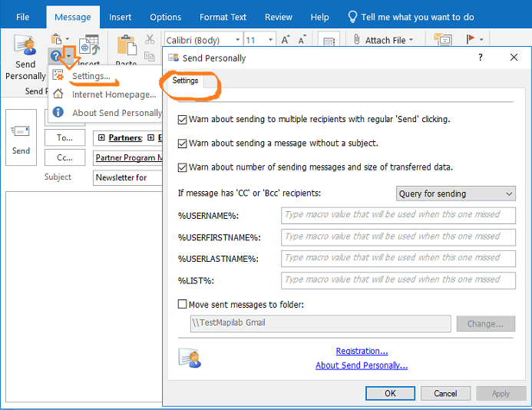Viewport: 532px width, 410px height.
Task: Switch to the Insert tab
Action: (x=120, y=17)
